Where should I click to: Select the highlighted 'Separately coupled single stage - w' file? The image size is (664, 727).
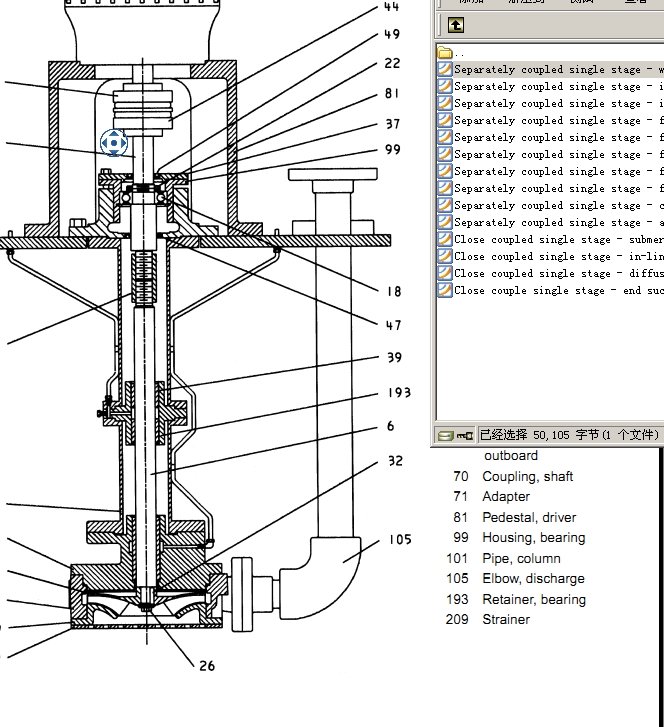point(555,70)
